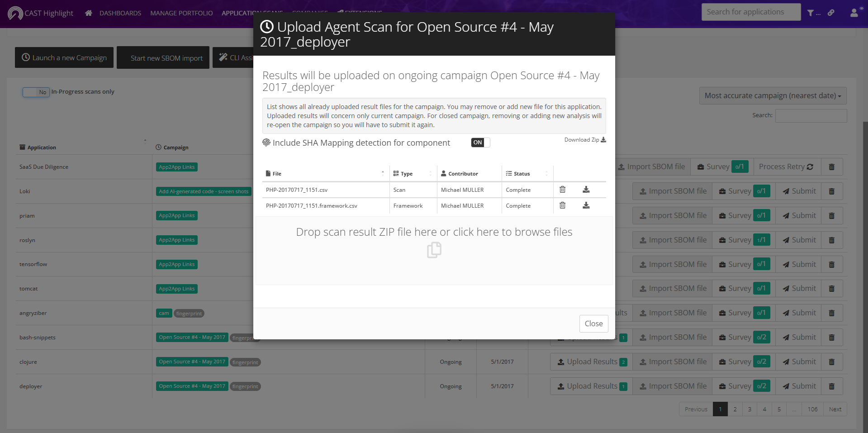Download the results Zip archive
Viewport: 868px width, 433px height.
click(585, 140)
